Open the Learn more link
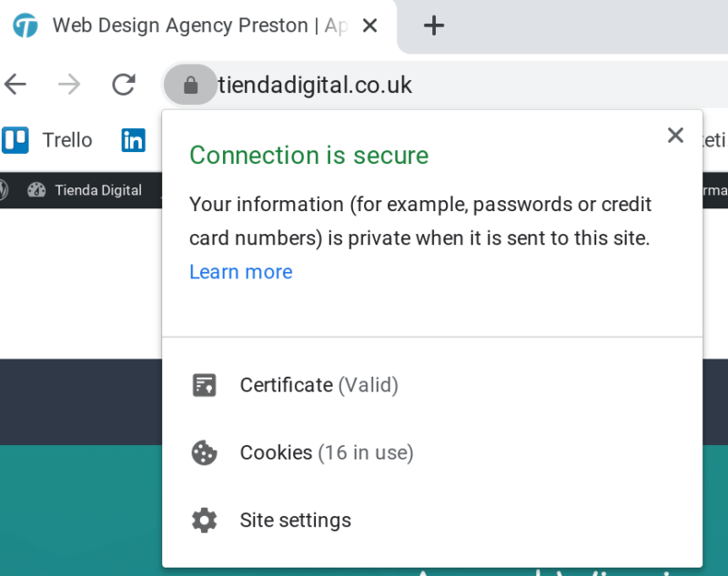 click(240, 272)
